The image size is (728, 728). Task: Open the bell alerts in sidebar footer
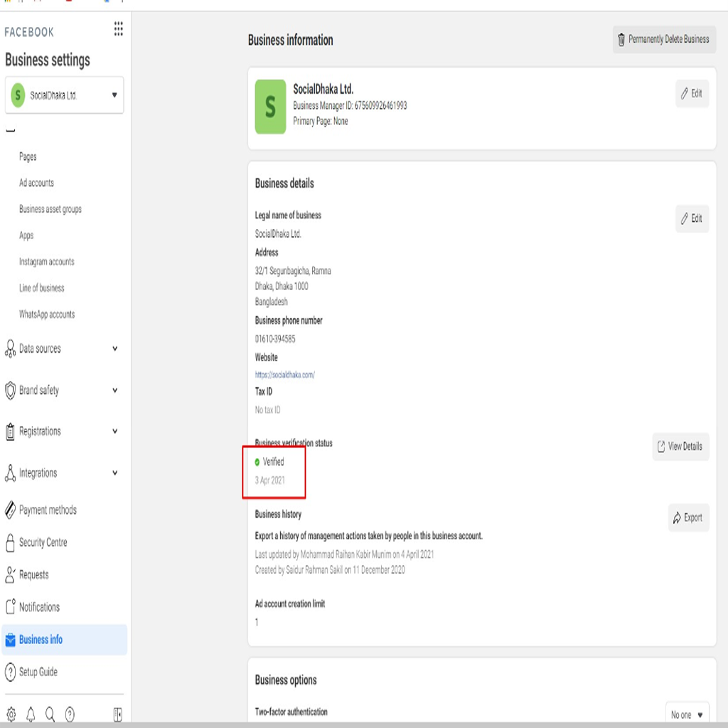point(31,714)
